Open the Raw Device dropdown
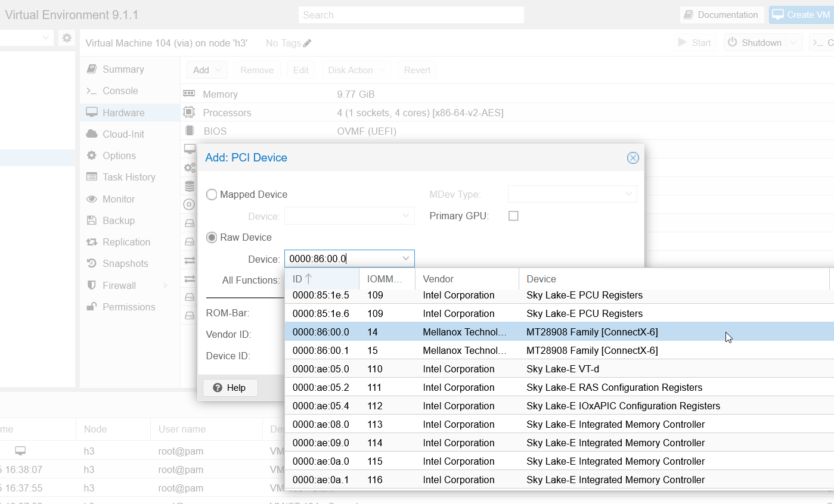Viewport: 834px width, 504px height. click(x=406, y=259)
